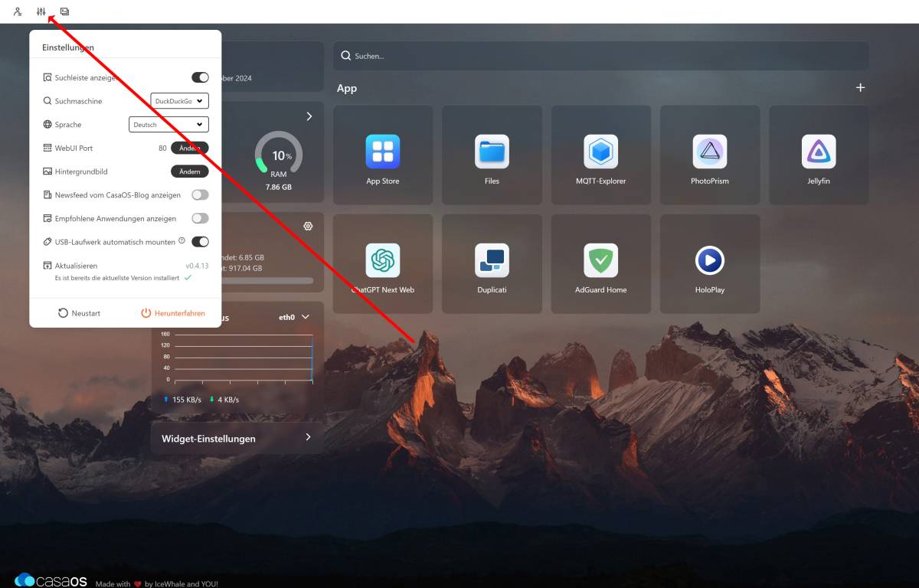
Task: Click the search magnifier icon
Action: (x=346, y=56)
